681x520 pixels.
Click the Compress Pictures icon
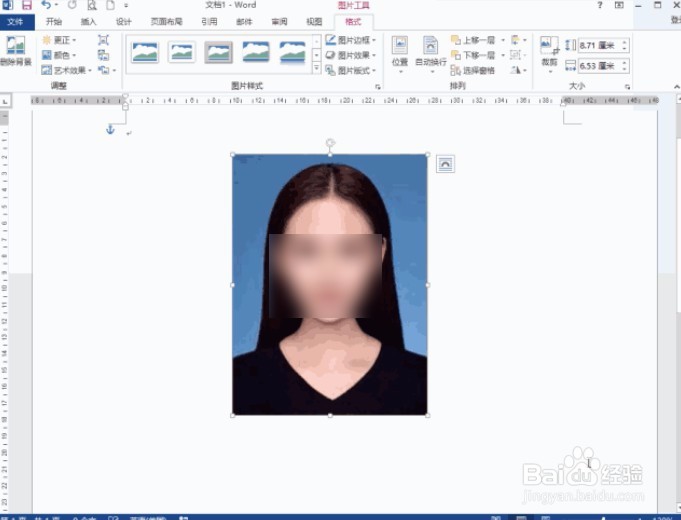coord(103,40)
